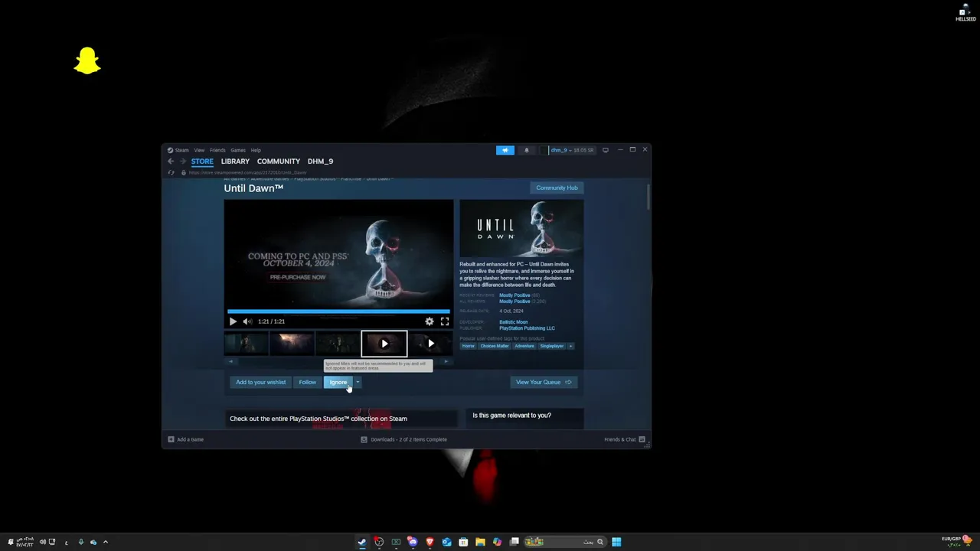
Task: Open the Community Hub button
Action: pos(557,187)
